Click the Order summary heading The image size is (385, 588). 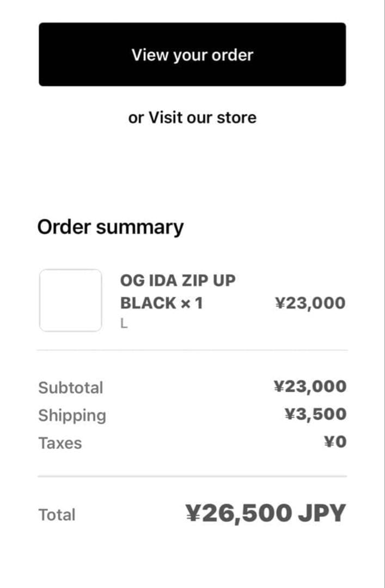[111, 226]
